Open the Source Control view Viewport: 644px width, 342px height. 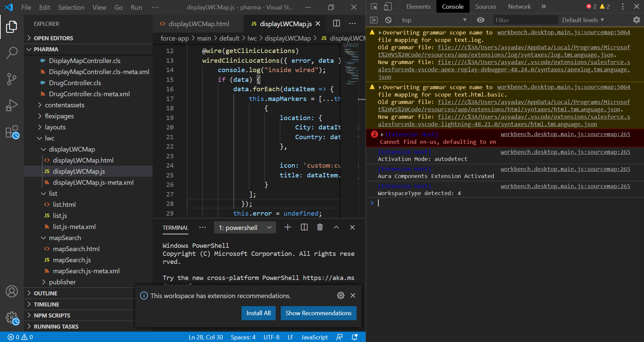12,79
